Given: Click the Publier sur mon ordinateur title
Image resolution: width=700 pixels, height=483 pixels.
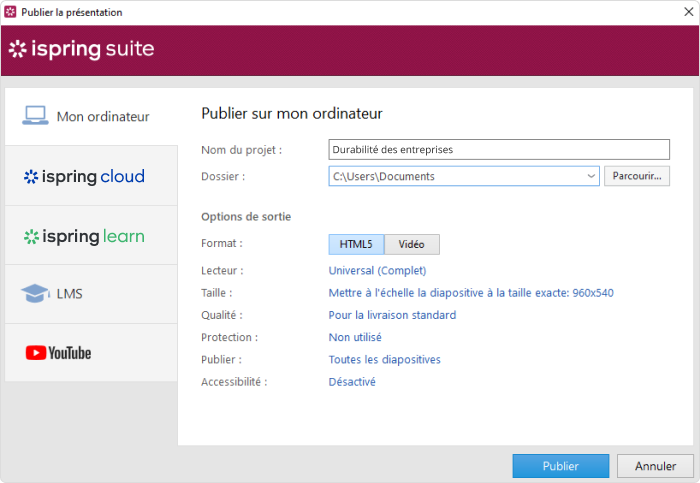Looking at the screenshot, I should click(292, 113).
